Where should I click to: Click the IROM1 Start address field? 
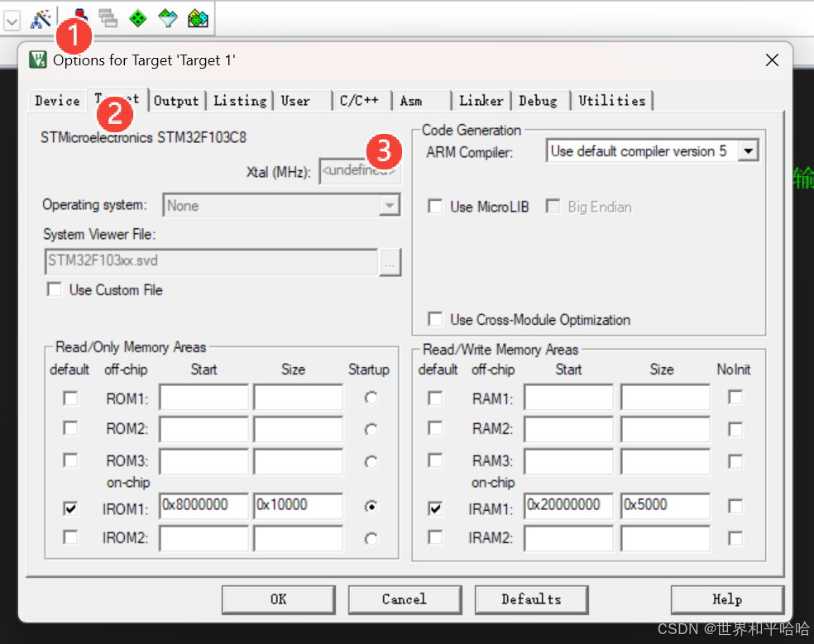204,505
